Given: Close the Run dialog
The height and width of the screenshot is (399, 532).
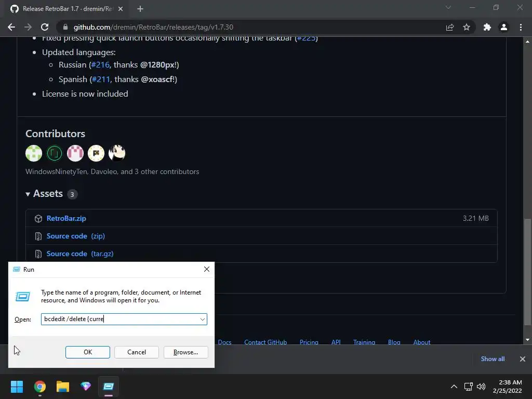Looking at the screenshot, I should coord(207,270).
